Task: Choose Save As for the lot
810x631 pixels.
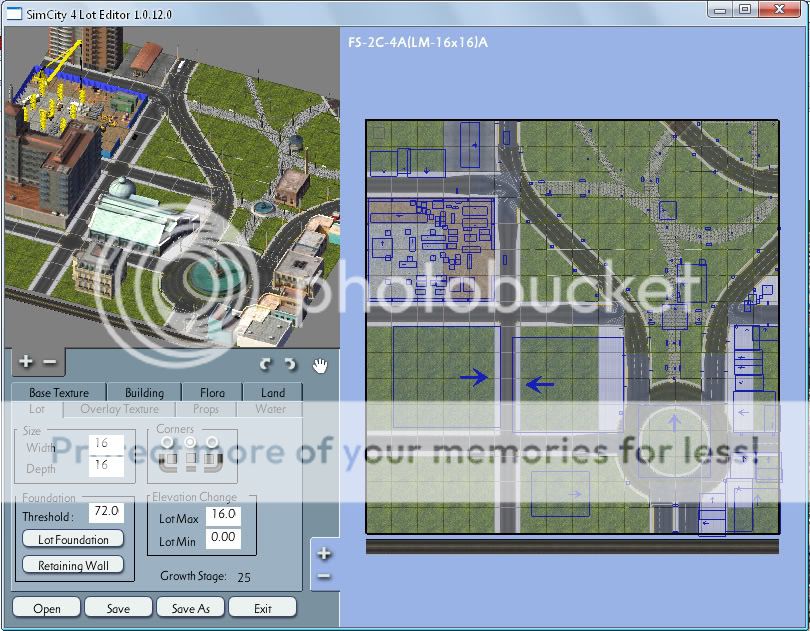Action: [x=191, y=608]
